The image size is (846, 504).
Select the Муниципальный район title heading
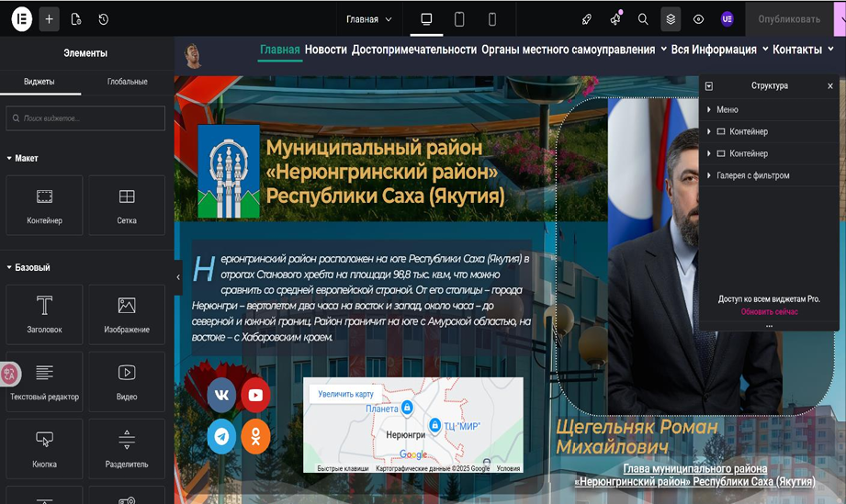[385, 172]
